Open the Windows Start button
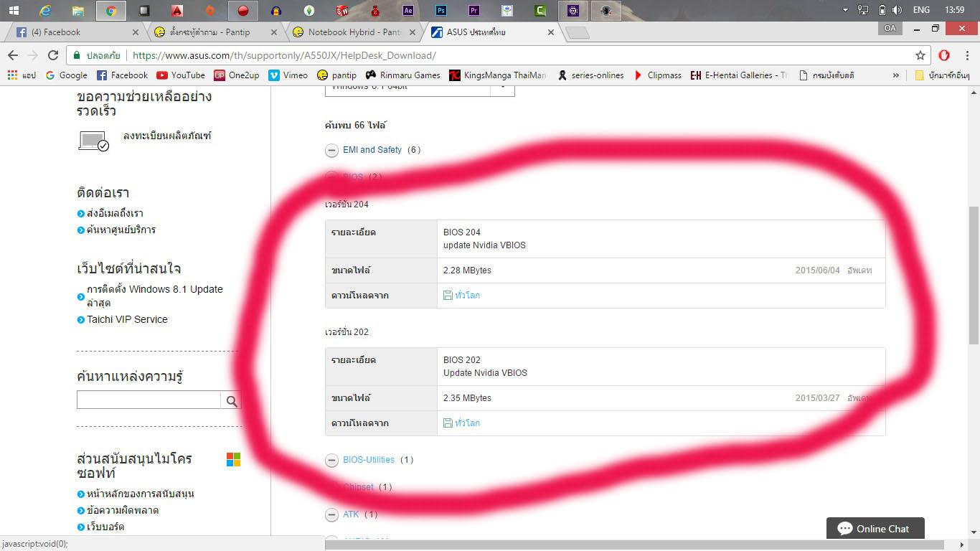The image size is (980, 551). click(x=14, y=10)
